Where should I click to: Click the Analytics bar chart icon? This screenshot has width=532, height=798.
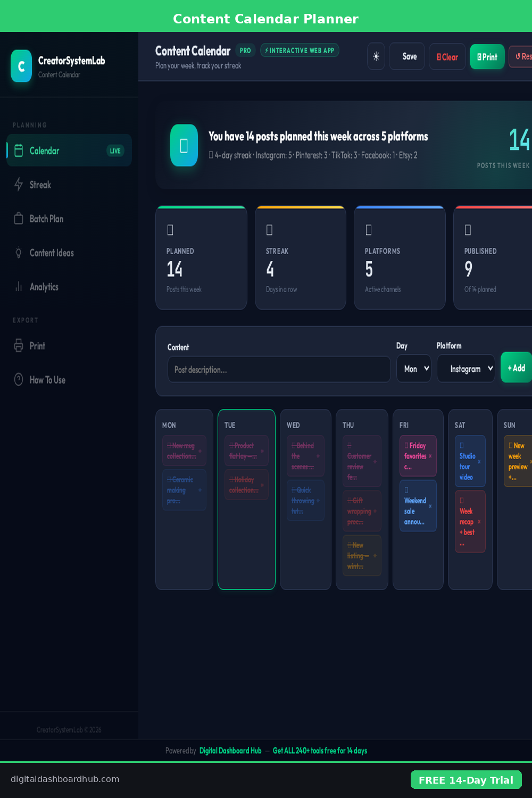[x=19, y=287]
